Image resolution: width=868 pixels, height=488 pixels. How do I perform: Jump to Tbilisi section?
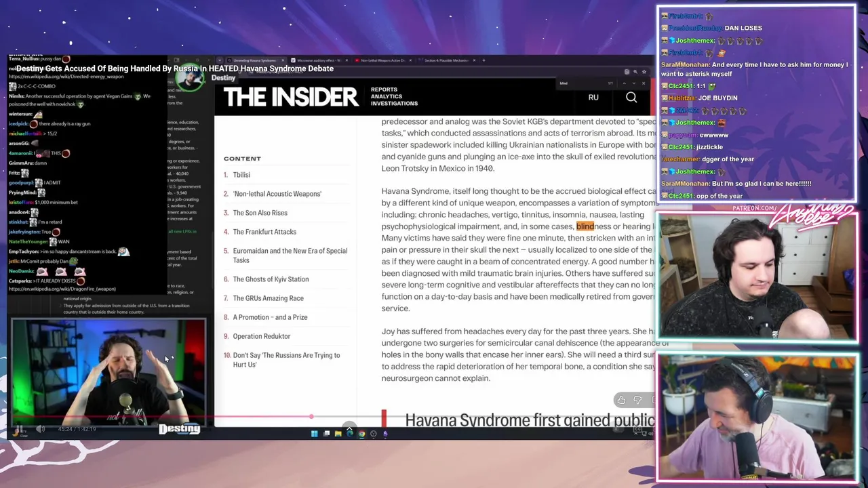(x=241, y=175)
